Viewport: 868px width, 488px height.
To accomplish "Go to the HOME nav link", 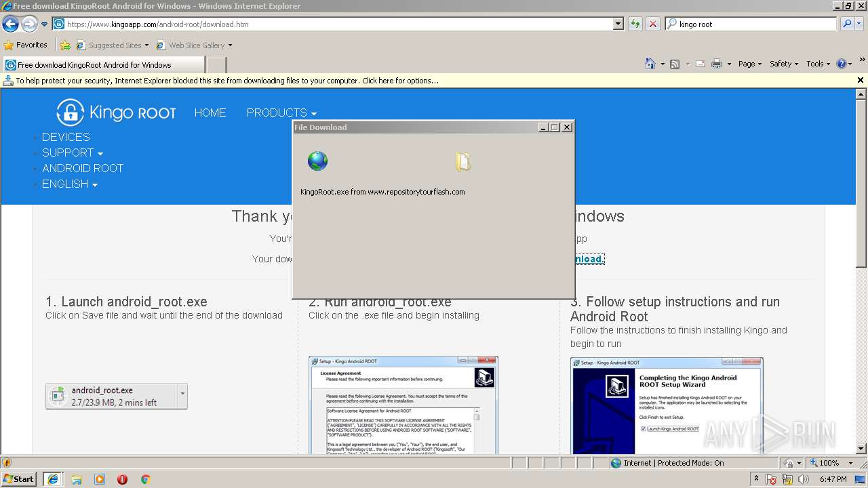I will pyautogui.click(x=210, y=113).
